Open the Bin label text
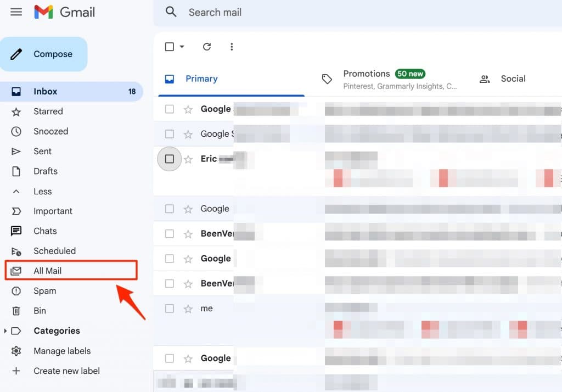 40,311
